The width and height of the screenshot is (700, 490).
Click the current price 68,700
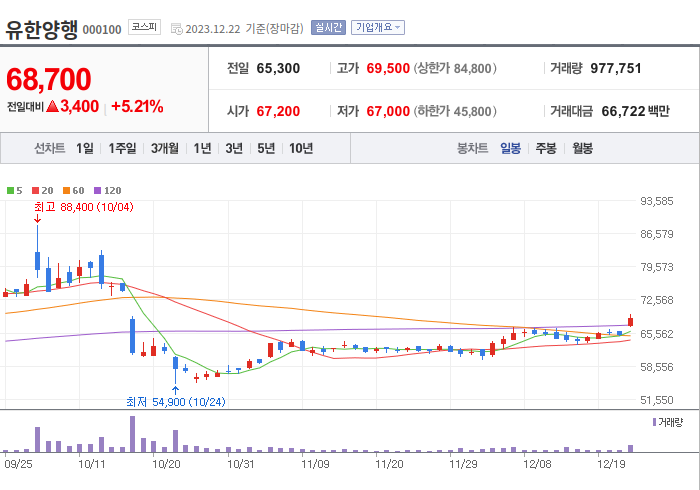tap(49, 79)
